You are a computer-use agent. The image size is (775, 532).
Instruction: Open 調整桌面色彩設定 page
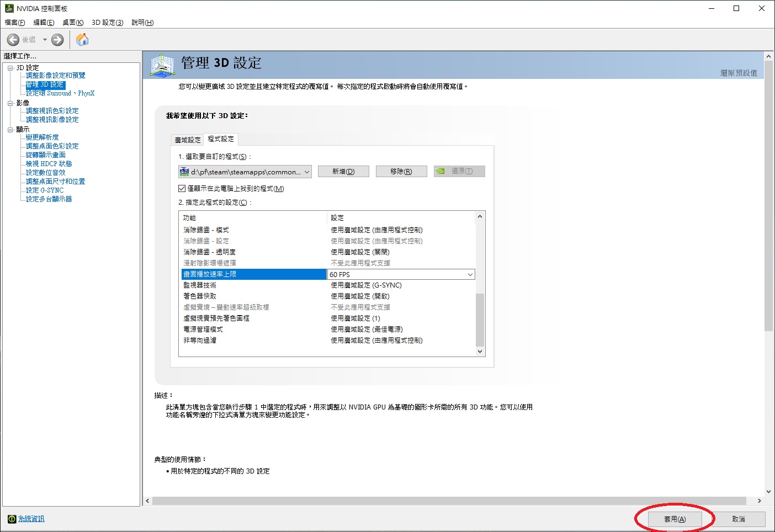(52, 146)
